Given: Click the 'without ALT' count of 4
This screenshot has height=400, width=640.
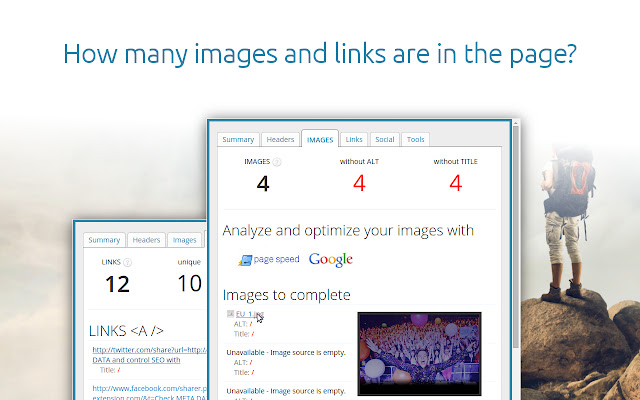Looking at the screenshot, I should [x=359, y=183].
